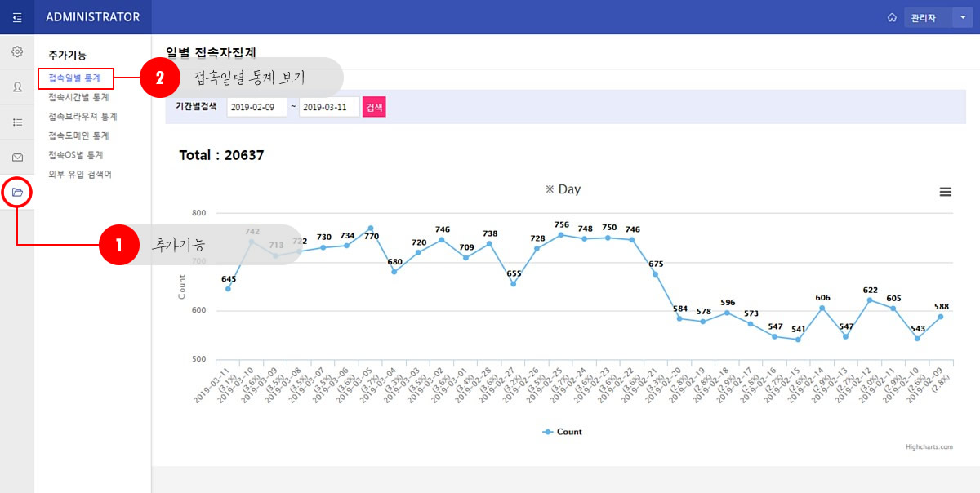This screenshot has height=493, width=980.
Task: Click the home icon in top bar
Action: [892, 17]
